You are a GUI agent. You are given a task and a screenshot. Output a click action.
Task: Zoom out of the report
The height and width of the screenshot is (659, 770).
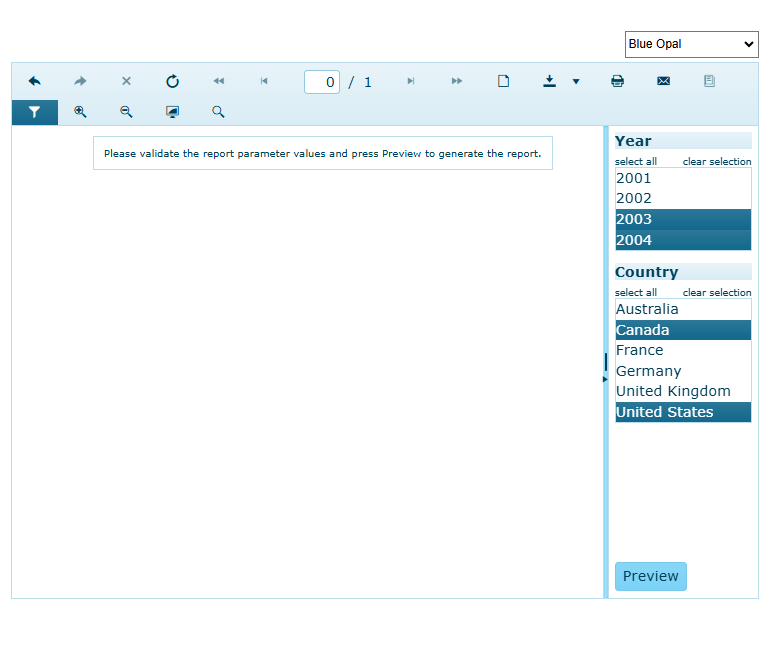tap(126, 112)
